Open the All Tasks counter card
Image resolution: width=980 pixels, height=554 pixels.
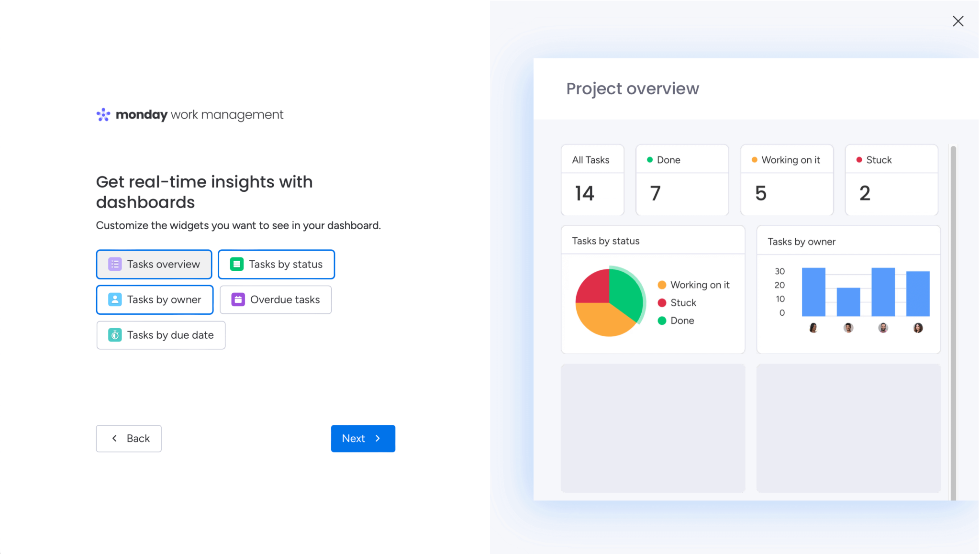[592, 180]
